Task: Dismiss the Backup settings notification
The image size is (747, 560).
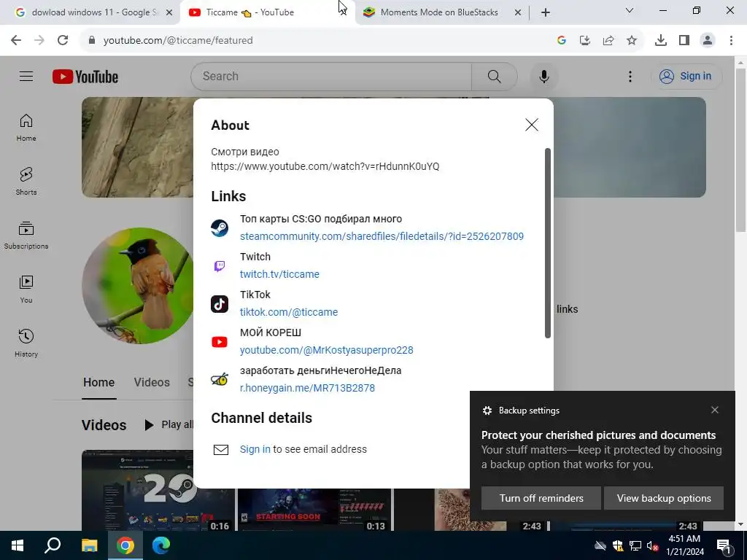Action: 715,410
